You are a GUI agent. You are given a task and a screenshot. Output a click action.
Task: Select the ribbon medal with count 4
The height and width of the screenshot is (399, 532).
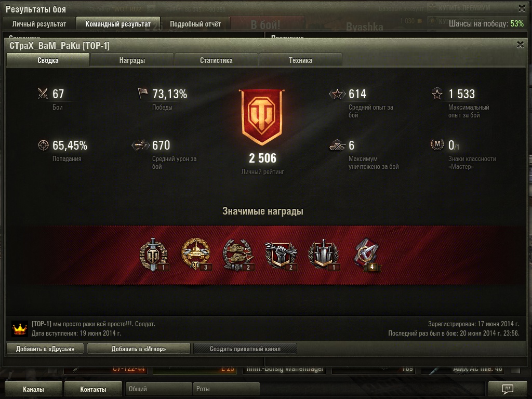pos(367,255)
